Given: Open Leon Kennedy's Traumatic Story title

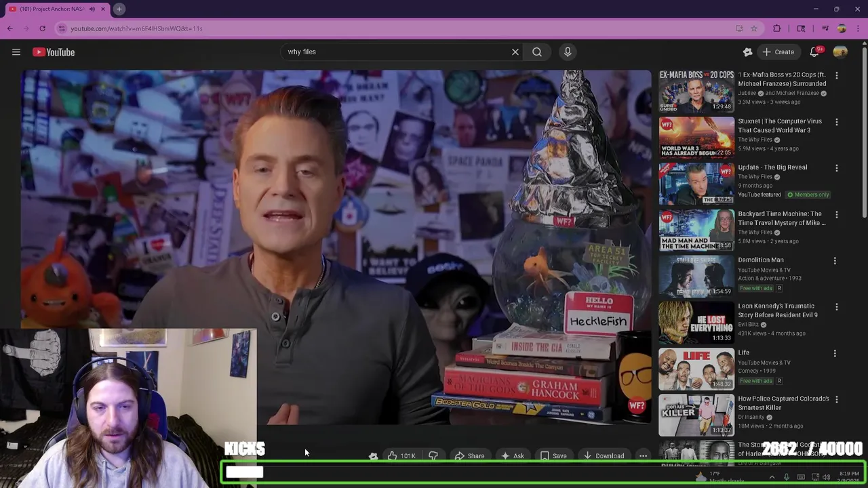Looking at the screenshot, I should pos(778,310).
